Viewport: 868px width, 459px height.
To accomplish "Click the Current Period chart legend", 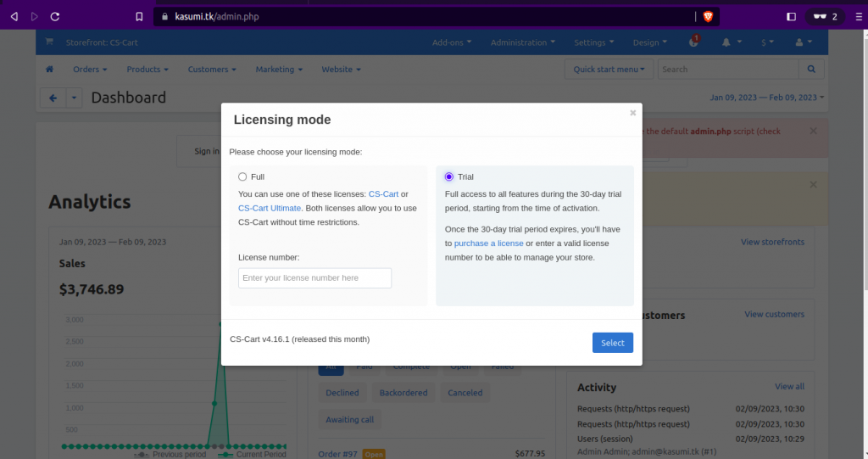I will (252, 455).
